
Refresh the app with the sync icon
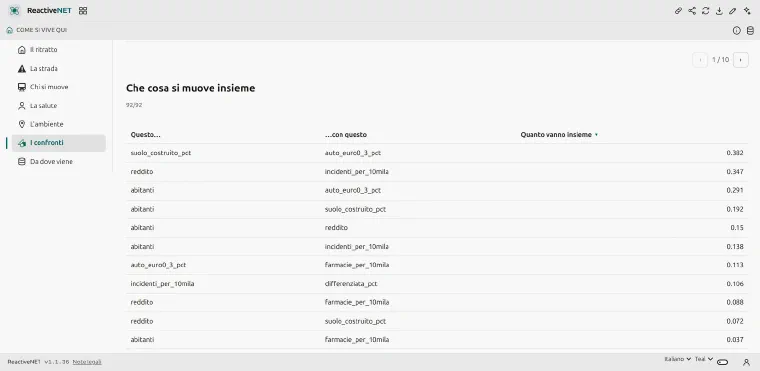click(x=706, y=11)
